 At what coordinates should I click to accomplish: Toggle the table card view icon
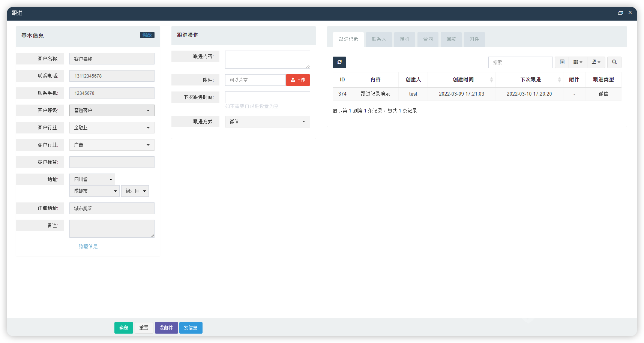click(x=562, y=62)
